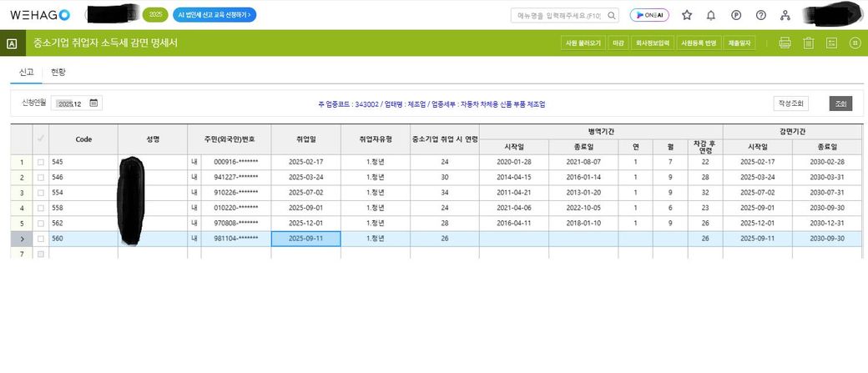This screenshot has width=868, height=373.
Task: Open the round grid menu icon
Action: click(854, 43)
